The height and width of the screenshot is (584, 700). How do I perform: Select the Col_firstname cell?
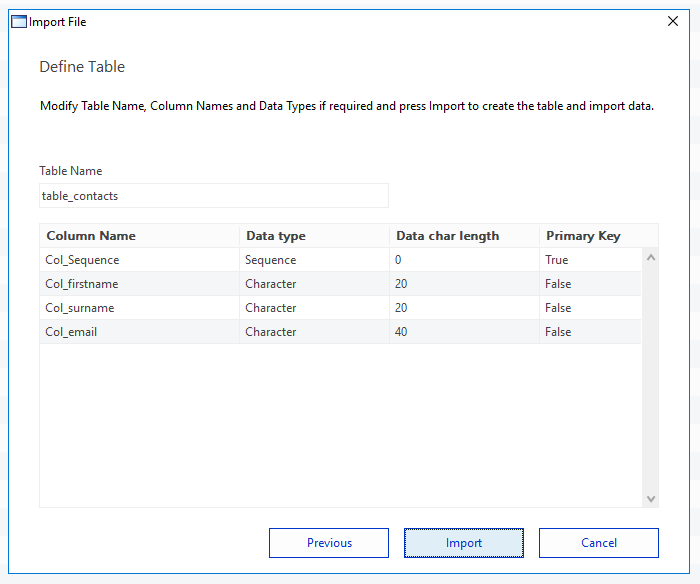coord(139,284)
